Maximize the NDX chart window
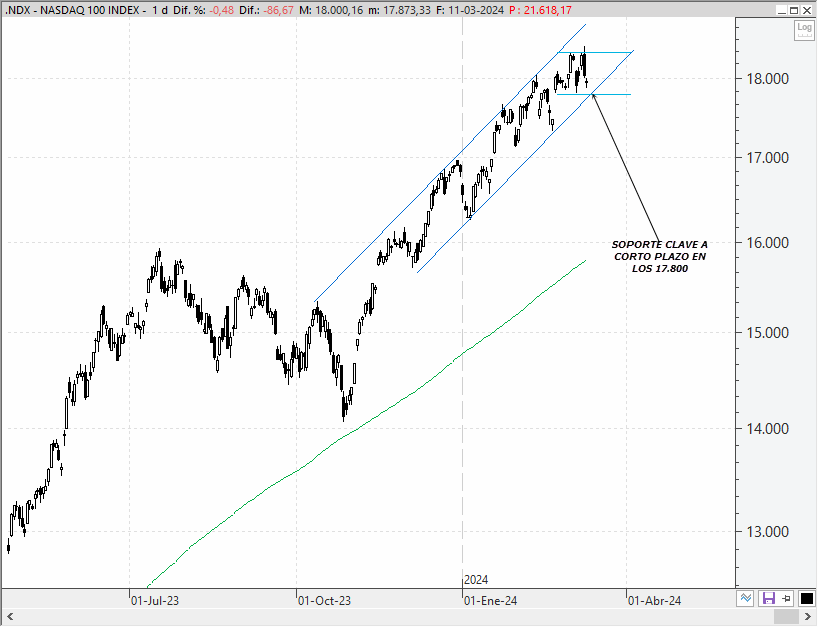 click(x=793, y=10)
